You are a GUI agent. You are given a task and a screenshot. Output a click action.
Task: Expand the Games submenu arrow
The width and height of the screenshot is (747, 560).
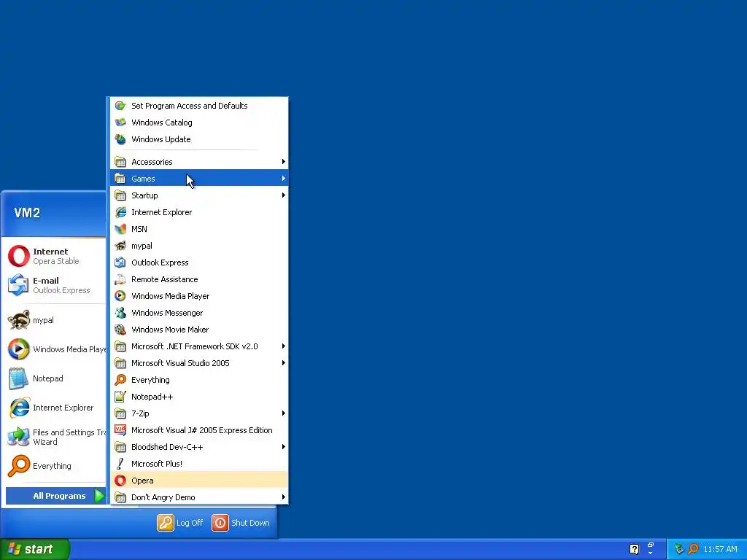284,179
